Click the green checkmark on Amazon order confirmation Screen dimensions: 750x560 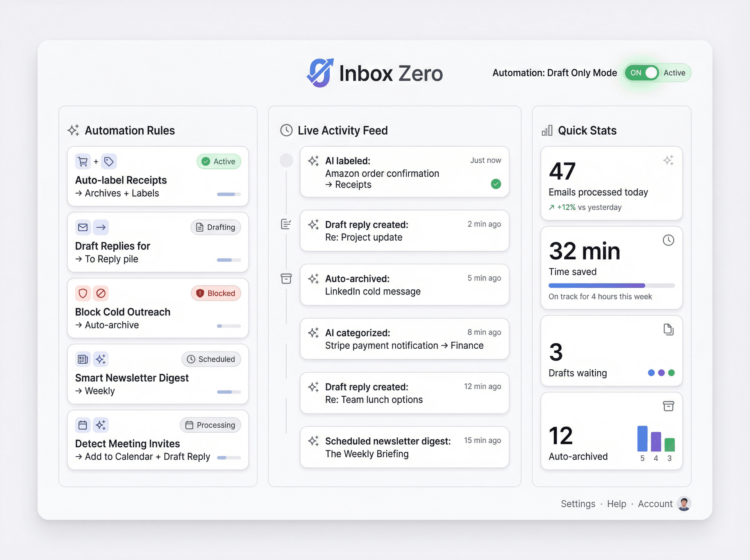[496, 184]
